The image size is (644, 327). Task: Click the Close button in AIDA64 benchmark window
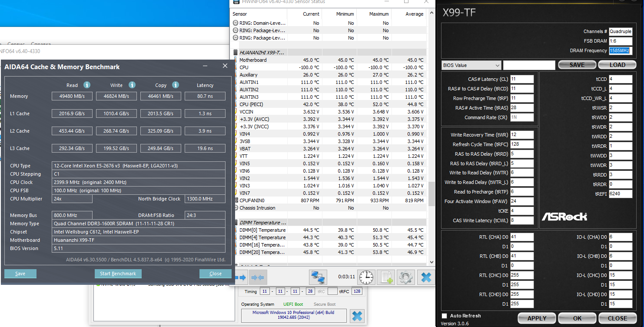216,274
